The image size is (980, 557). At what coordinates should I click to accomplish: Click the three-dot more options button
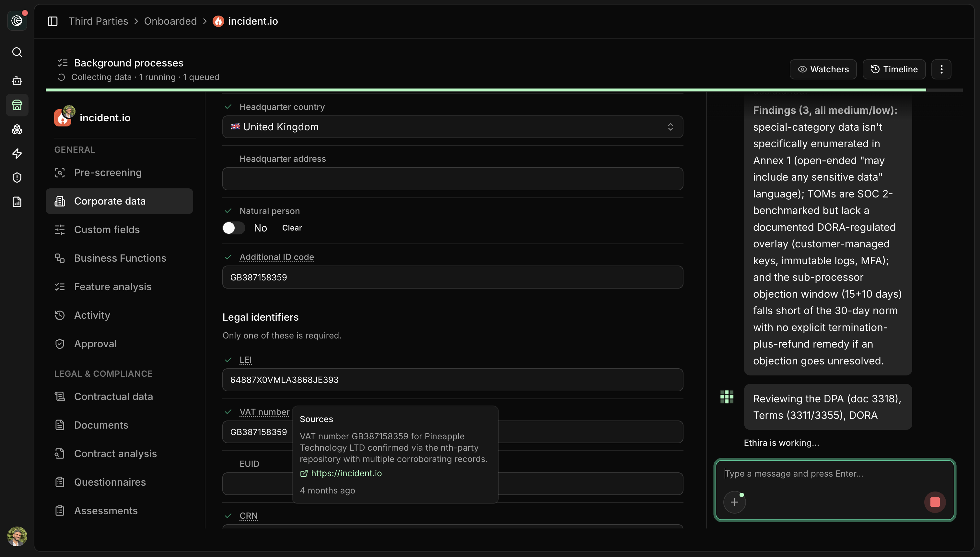point(941,69)
